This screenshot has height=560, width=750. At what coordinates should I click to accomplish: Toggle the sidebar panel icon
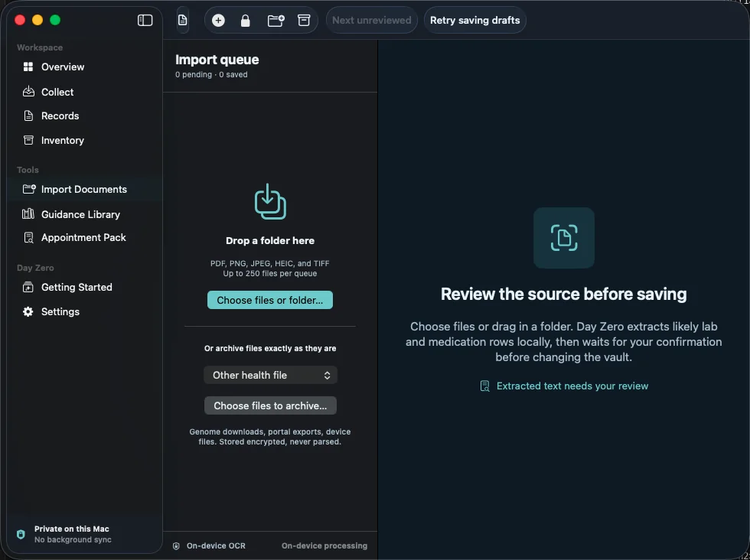145,20
